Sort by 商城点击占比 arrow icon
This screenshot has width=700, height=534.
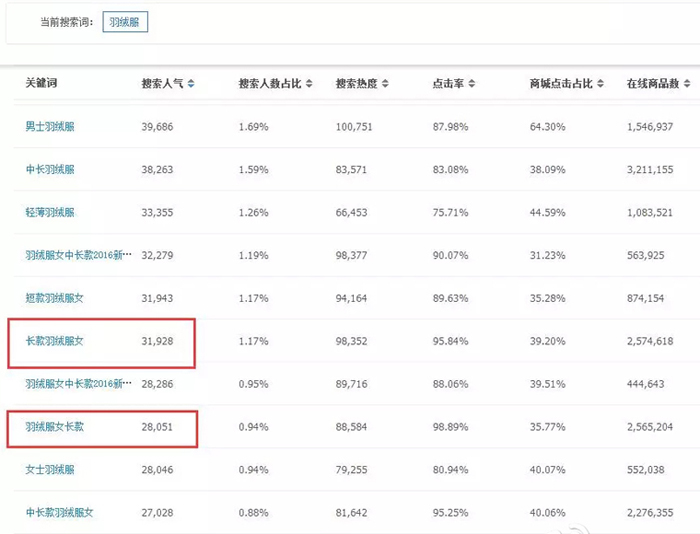pos(600,83)
